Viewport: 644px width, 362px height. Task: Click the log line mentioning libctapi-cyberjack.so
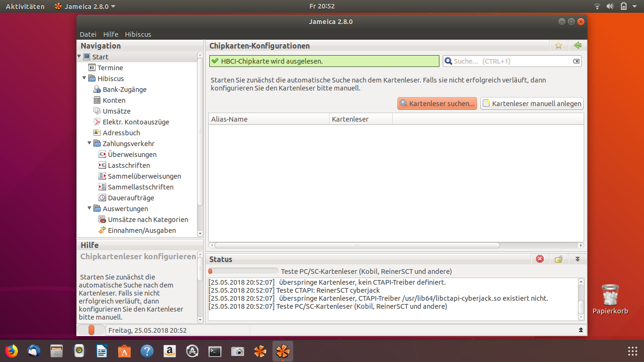379,298
